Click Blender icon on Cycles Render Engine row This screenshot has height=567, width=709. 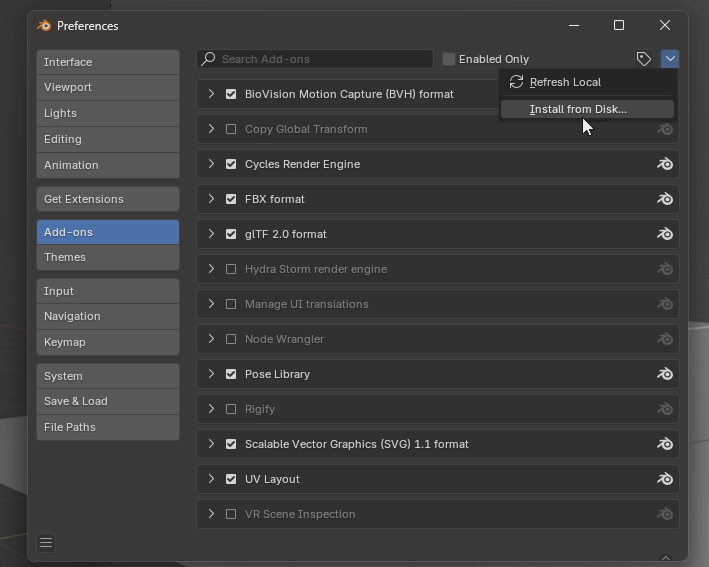tap(665, 164)
